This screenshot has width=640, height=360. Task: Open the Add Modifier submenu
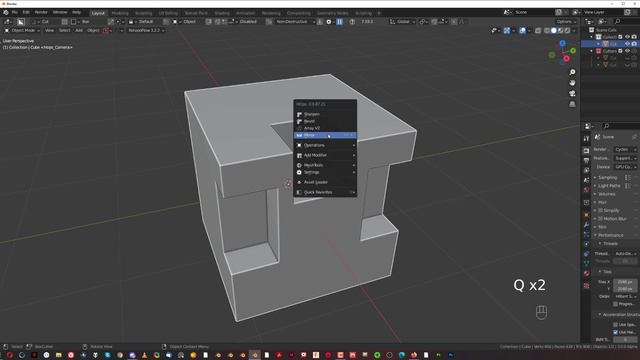[x=325, y=155]
